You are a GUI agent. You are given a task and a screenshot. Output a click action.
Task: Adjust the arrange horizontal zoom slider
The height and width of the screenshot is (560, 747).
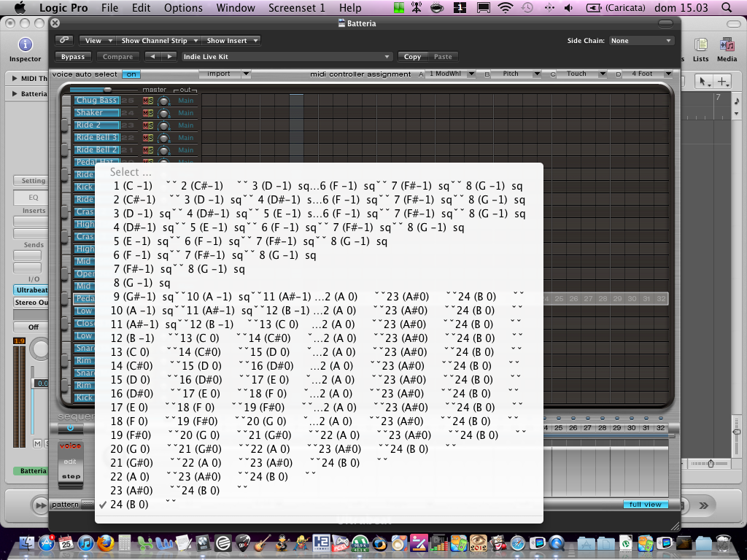(710, 463)
